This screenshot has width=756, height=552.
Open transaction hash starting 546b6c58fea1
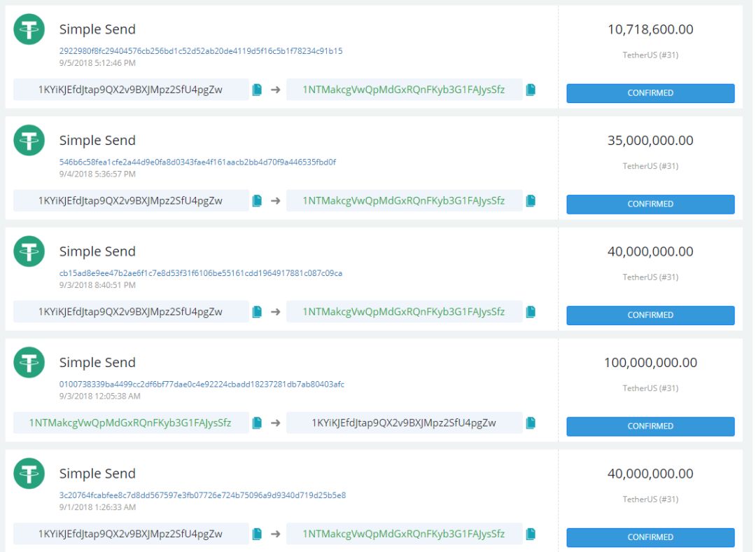(197, 162)
